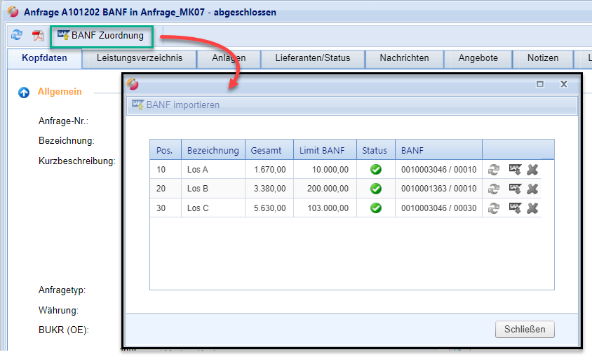This screenshot has height=364, width=592.
Task: Switch to the Leistungsverzeichnis tab
Action: coord(140,58)
